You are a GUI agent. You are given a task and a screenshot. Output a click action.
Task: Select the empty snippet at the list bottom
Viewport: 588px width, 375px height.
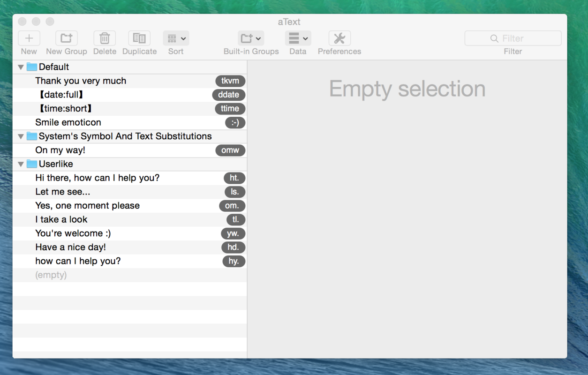(x=51, y=275)
